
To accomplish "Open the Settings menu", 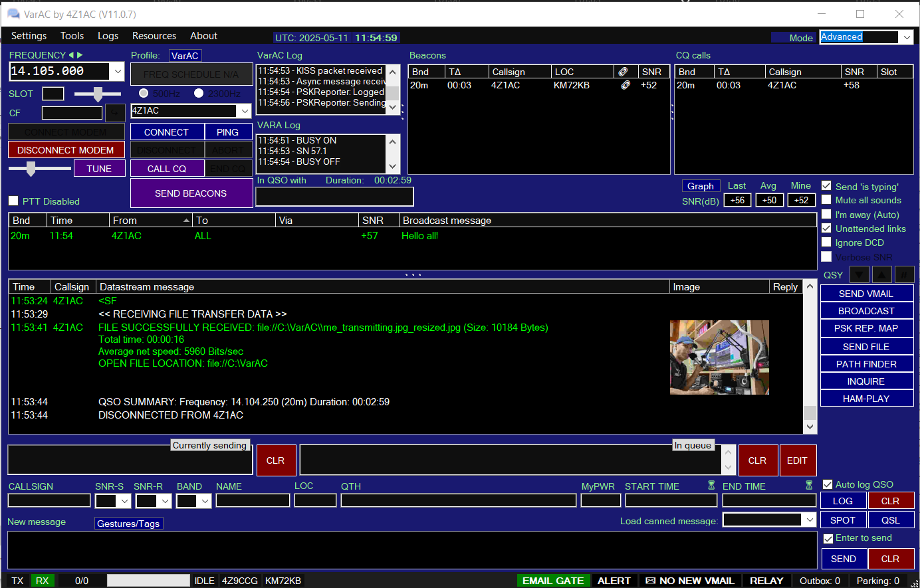I will pyautogui.click(x=29, y=36).
